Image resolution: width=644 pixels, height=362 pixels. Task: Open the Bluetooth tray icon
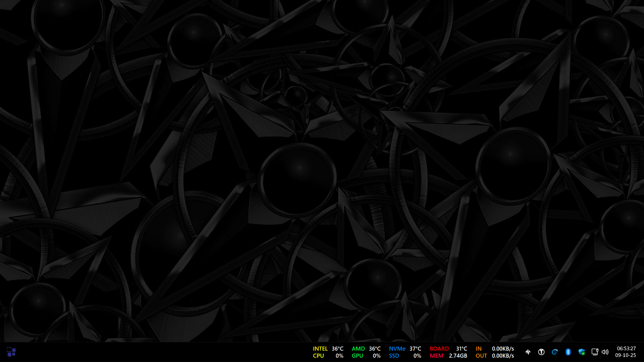[x=568, y=352]
